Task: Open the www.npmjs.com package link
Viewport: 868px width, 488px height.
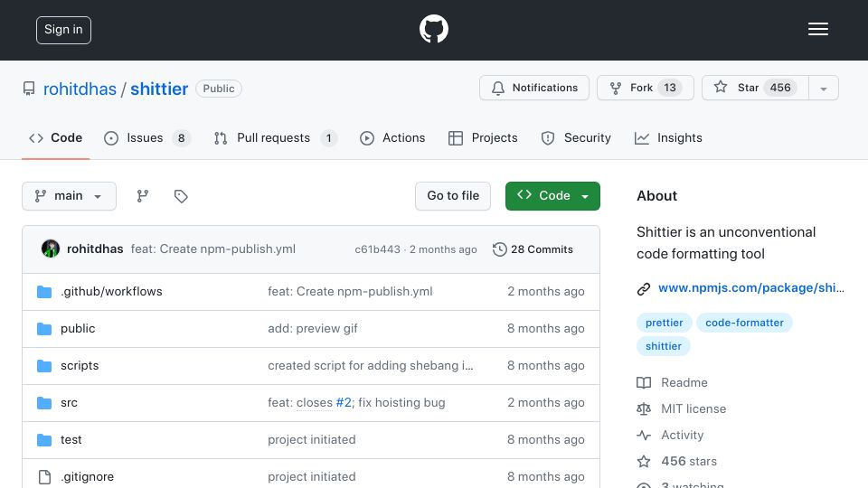Action: [x=751, y=288]
